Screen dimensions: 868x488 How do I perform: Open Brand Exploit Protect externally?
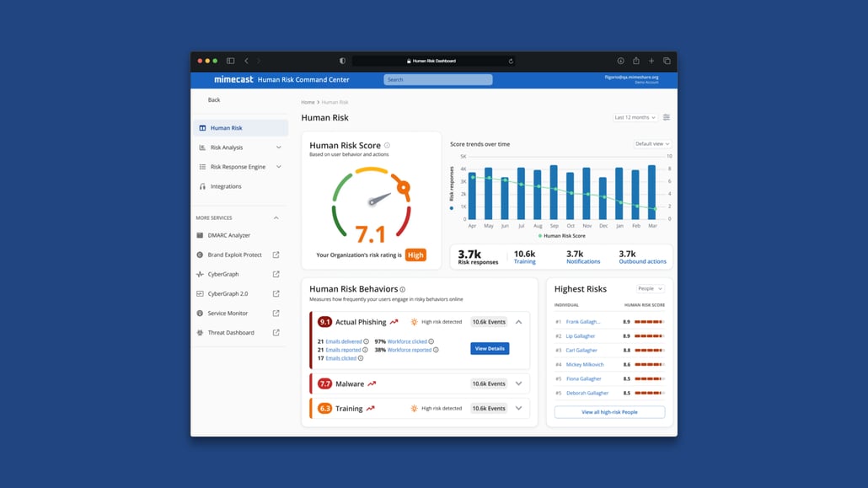[236, 255]
